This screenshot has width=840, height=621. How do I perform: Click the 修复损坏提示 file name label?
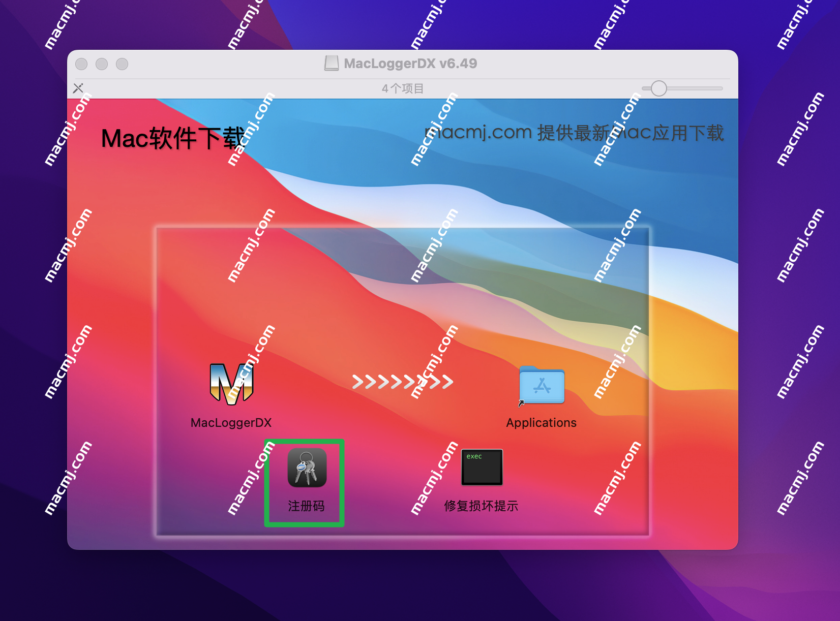point(481,506)
